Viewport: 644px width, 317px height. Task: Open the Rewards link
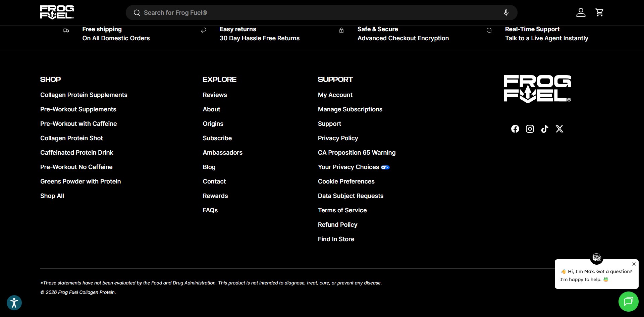[x=215, y=196]
